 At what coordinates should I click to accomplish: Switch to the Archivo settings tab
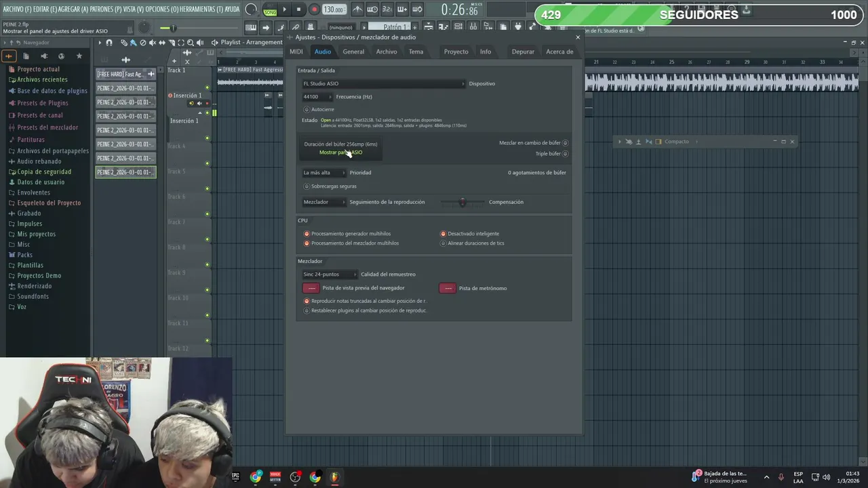[x=387, y=52]
